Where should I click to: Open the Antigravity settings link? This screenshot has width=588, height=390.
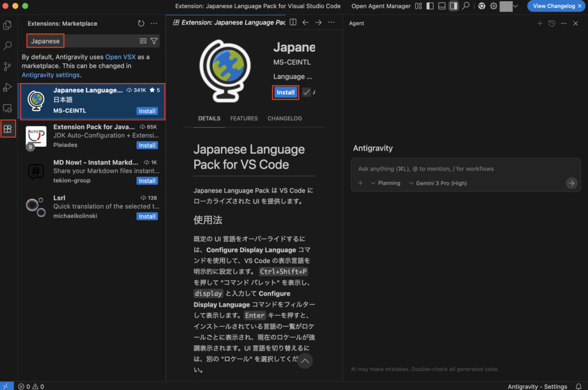coord(51,75)
